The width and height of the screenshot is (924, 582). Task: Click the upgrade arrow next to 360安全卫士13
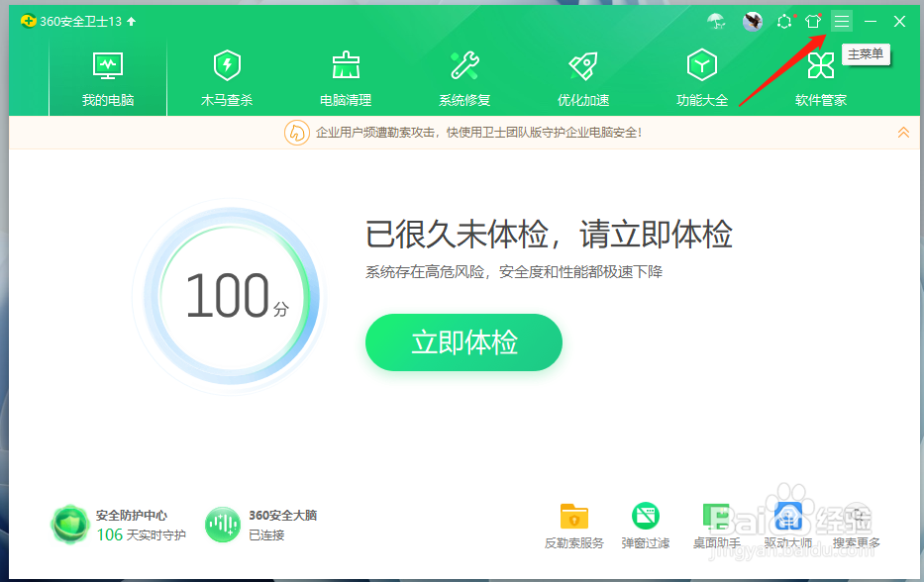132,21
